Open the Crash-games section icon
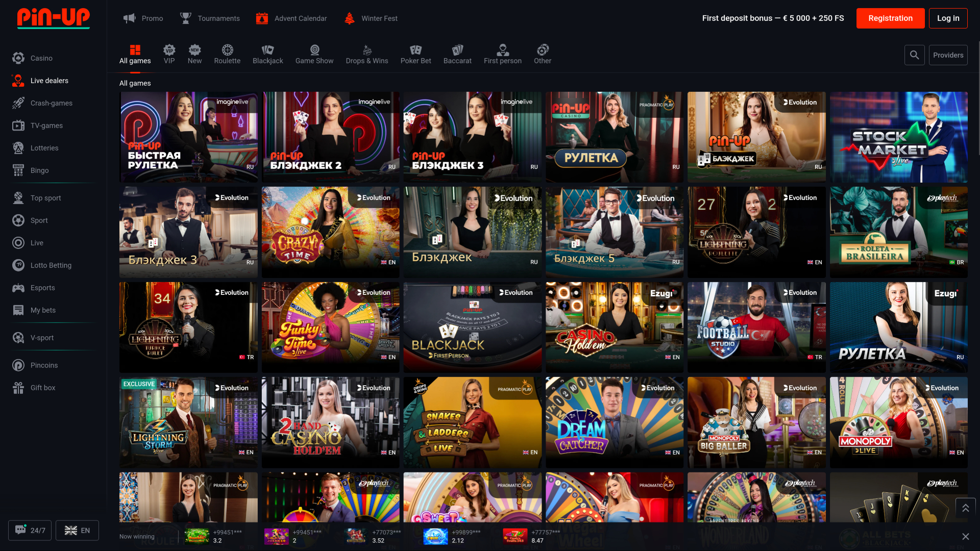The image size is (980, 551). 18,103
